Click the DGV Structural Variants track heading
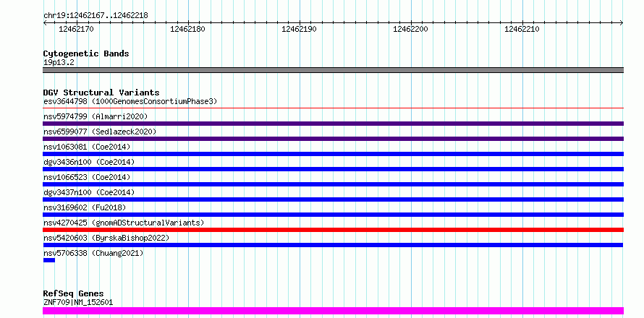The height and width of the screenshot is (318, 644). click(x=101, y=93)
